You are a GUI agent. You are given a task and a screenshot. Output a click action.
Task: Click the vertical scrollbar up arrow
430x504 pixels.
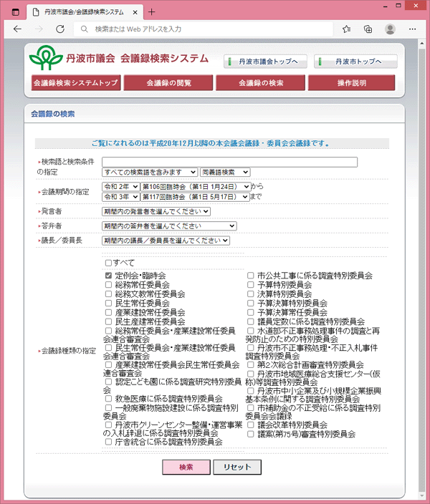coord(421,43)
